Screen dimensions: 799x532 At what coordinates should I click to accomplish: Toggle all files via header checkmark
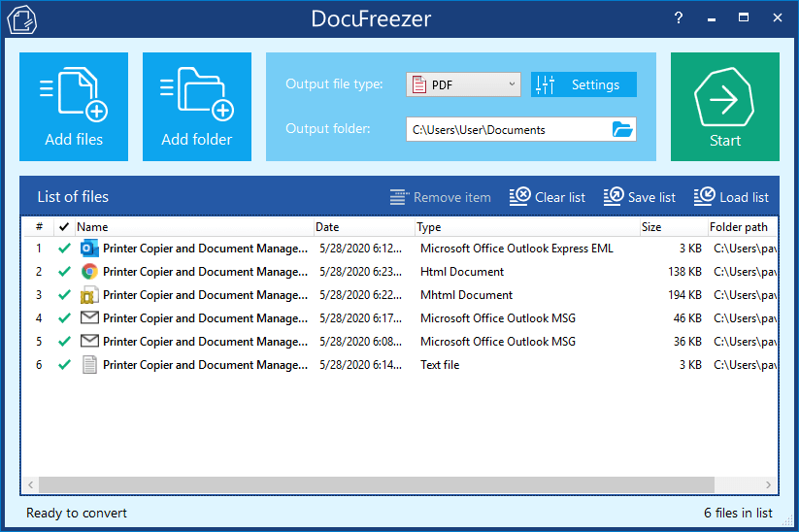coord(64,227)
